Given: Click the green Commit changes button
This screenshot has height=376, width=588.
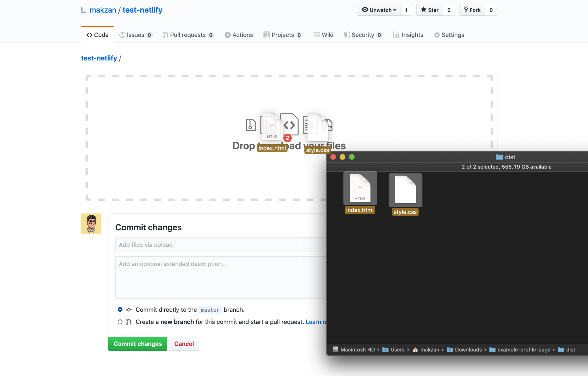Looking at the screenshot, I should pyautogui.click(x=138, y=344).
